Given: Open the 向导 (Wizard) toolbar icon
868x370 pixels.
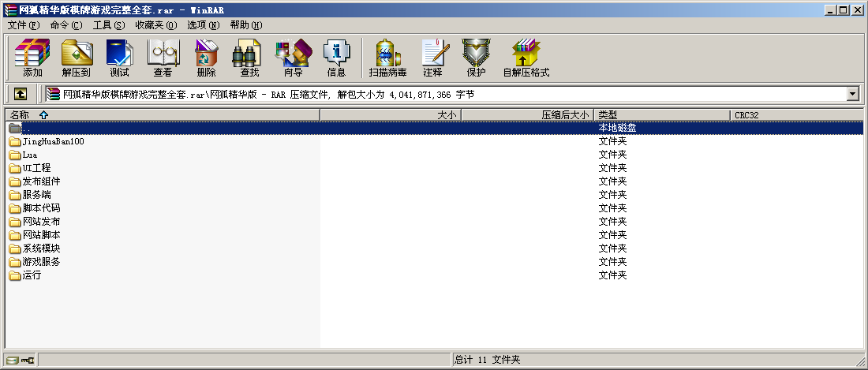Looking at the screenshot, I should [294, 53].
